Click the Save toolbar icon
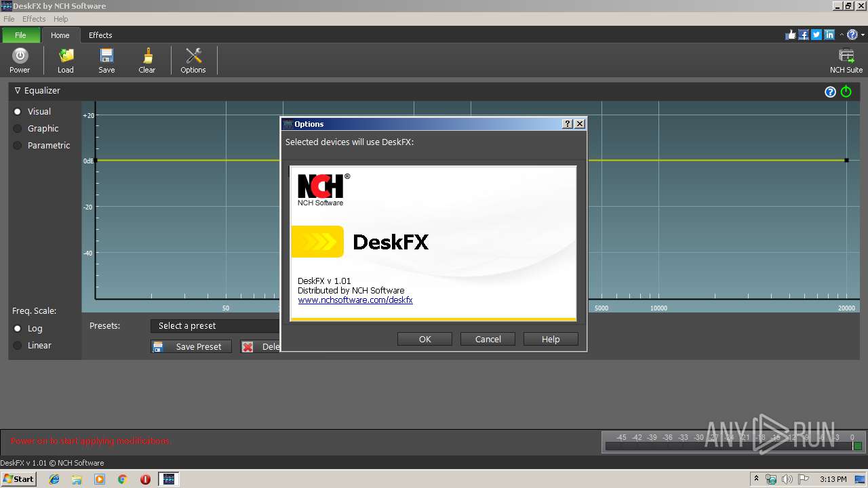 pos(106,60)
